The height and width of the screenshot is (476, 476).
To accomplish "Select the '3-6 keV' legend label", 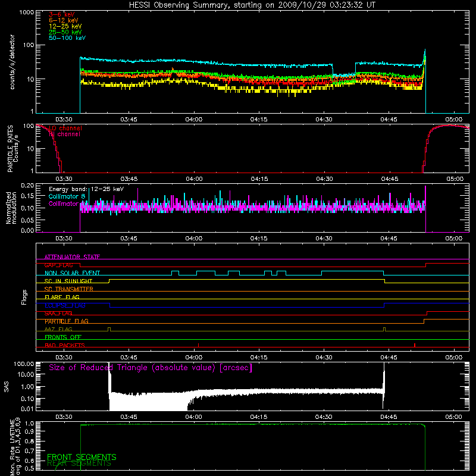I will click(x=62, y=14).
